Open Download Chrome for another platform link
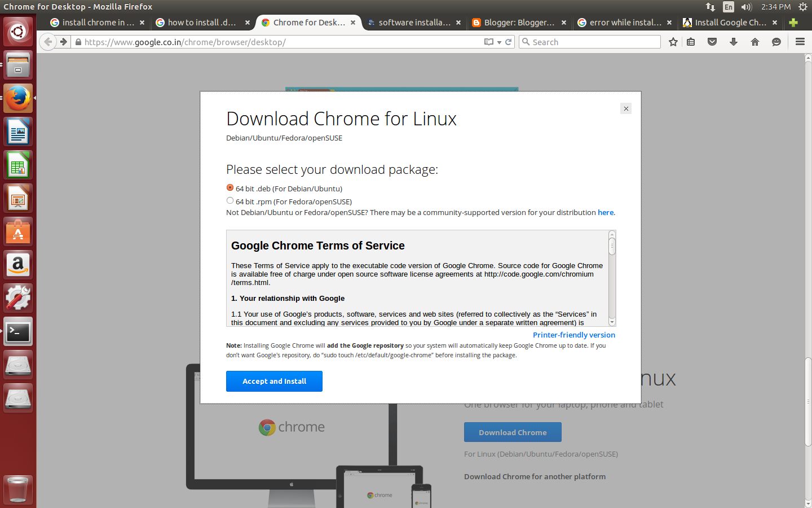The image size is (812, 508). [535, 476]
